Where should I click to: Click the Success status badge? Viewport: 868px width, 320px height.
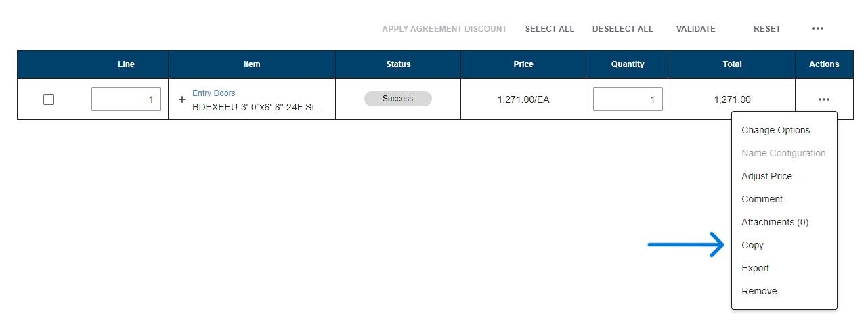pos(397,99)
